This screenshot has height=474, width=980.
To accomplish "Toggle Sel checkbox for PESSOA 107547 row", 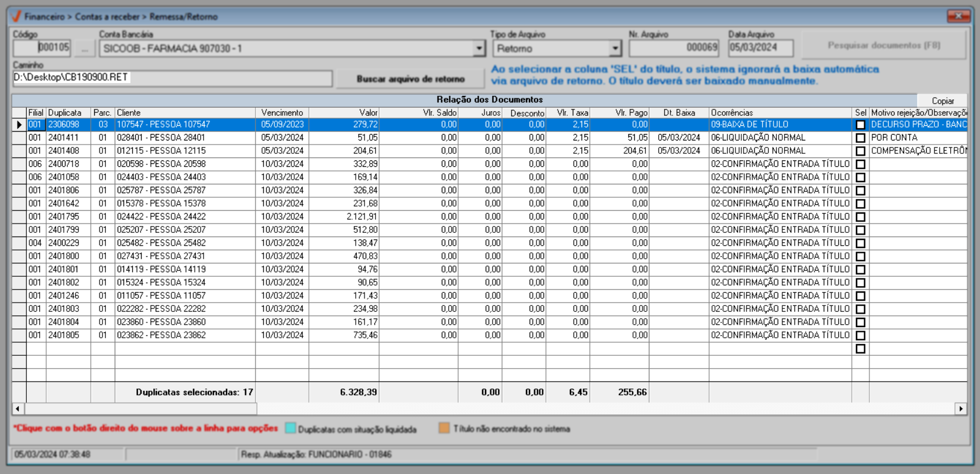I will tap(860, 125).
